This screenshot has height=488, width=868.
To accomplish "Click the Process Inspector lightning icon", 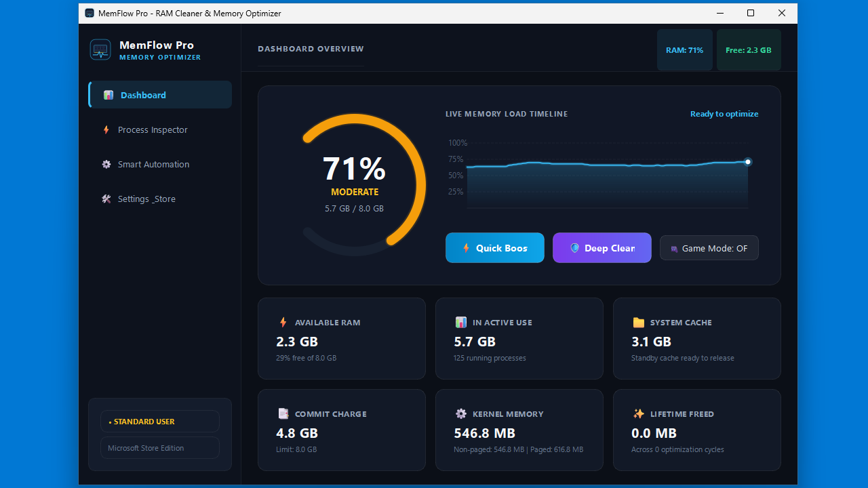I will coord(106,129).
